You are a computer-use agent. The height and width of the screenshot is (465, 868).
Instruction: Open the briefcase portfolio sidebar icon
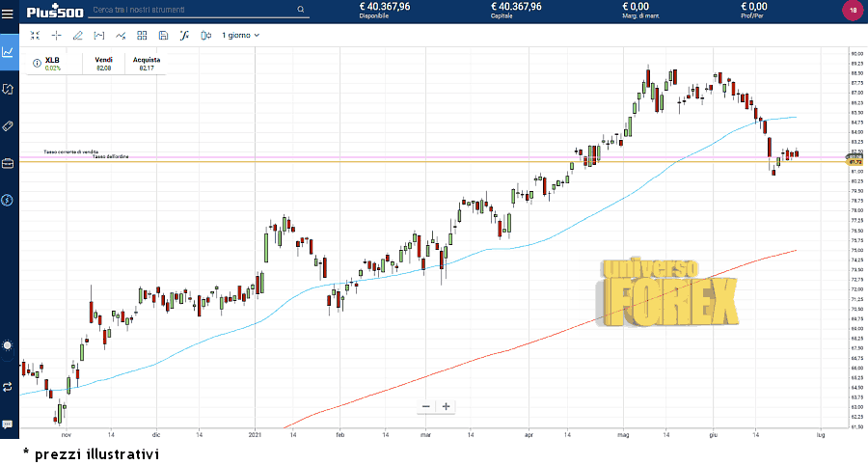(9, 163)
